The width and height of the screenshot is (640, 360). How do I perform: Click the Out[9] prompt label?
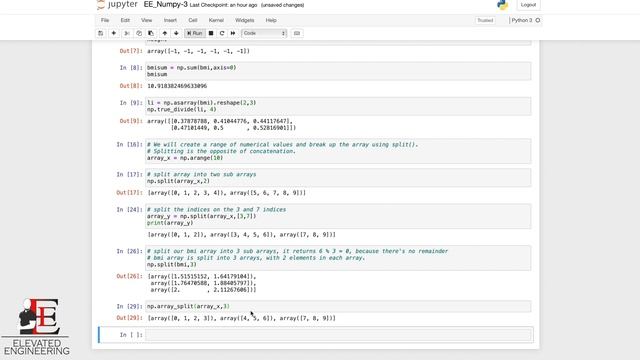[x=131, y=121]
